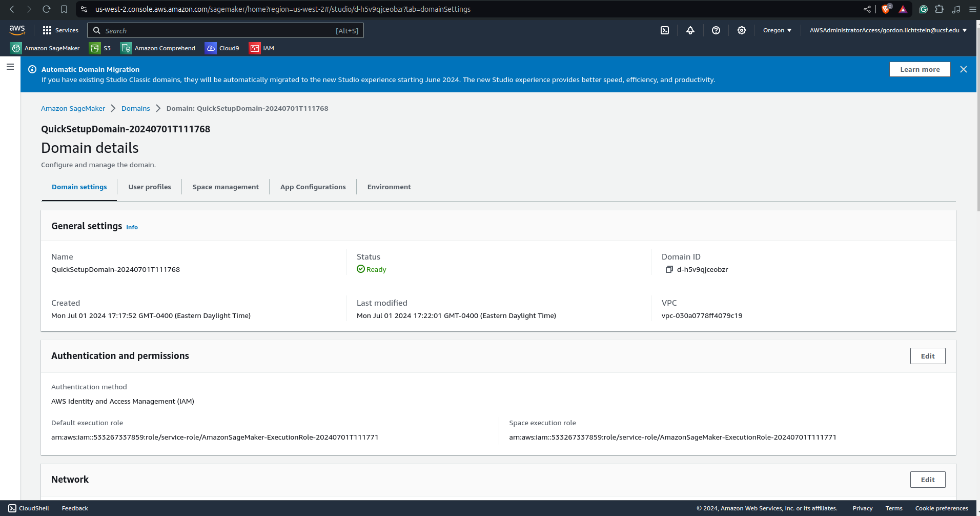Viewport: 980px width, 516px height.
Task: Switch to the Domain settings tab
Action: point(79,187)
